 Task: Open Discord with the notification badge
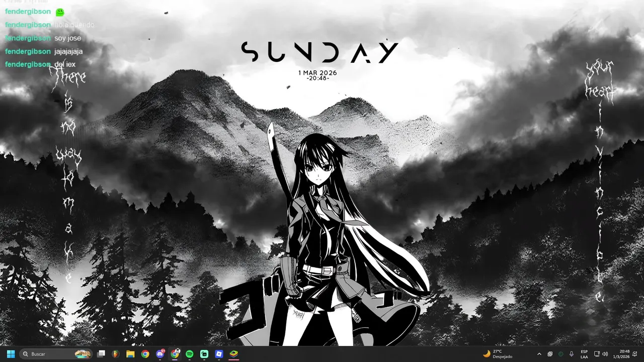(x=160, y=354)
